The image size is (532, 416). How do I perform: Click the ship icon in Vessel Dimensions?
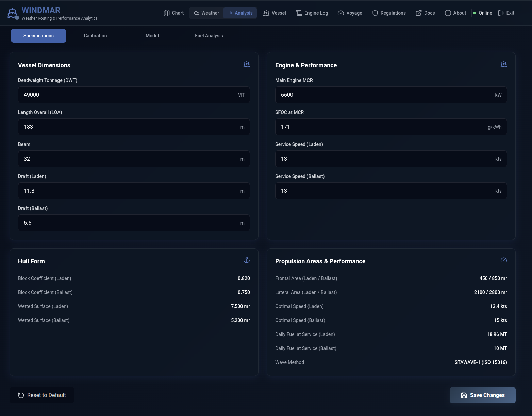(x=247, y=64)
